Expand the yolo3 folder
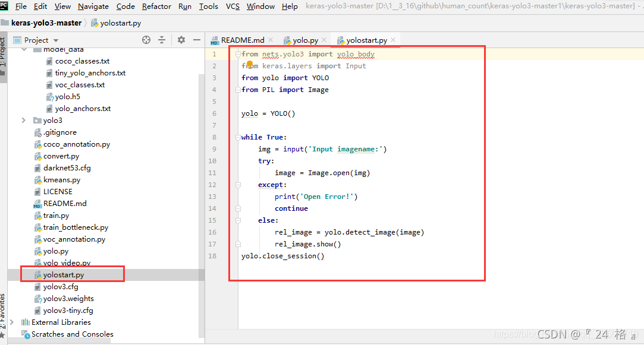This screenshot has height=345, width=644. coord(23,120)
